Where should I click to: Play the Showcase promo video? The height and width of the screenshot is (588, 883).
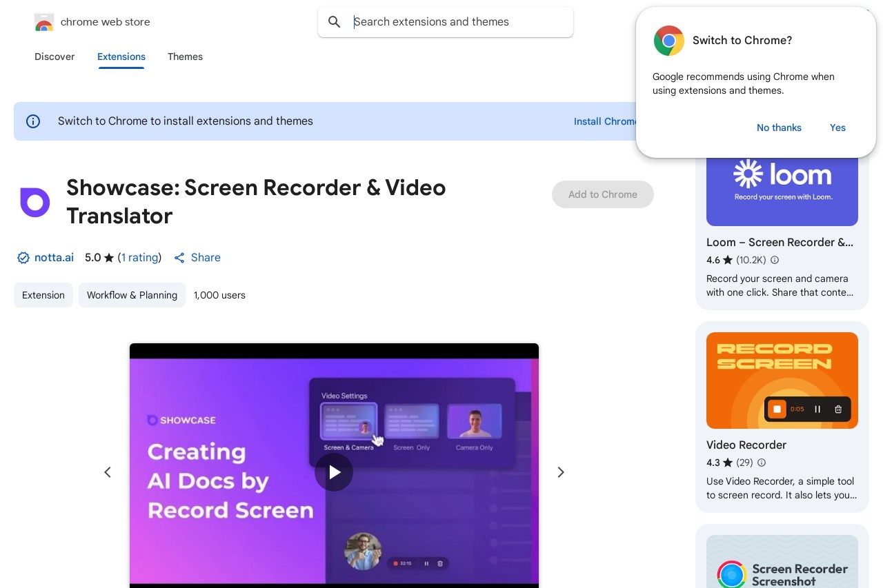tap(334, 472)
